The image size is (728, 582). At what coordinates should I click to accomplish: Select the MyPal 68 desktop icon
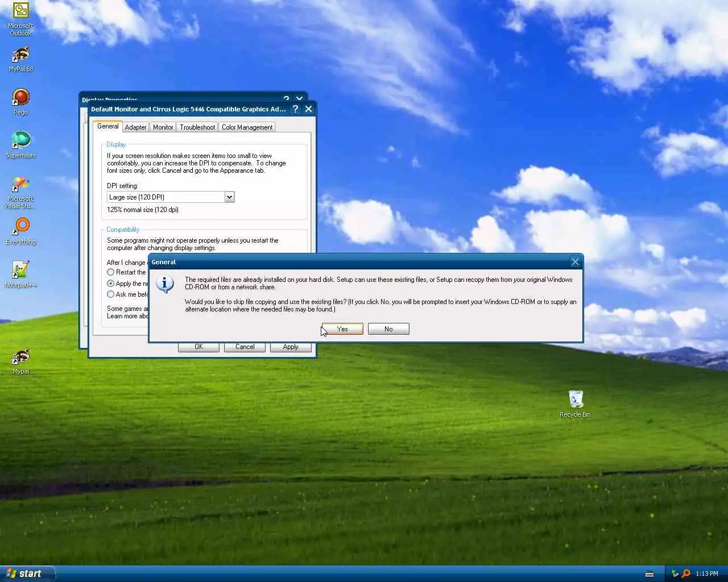coord(20,59)
